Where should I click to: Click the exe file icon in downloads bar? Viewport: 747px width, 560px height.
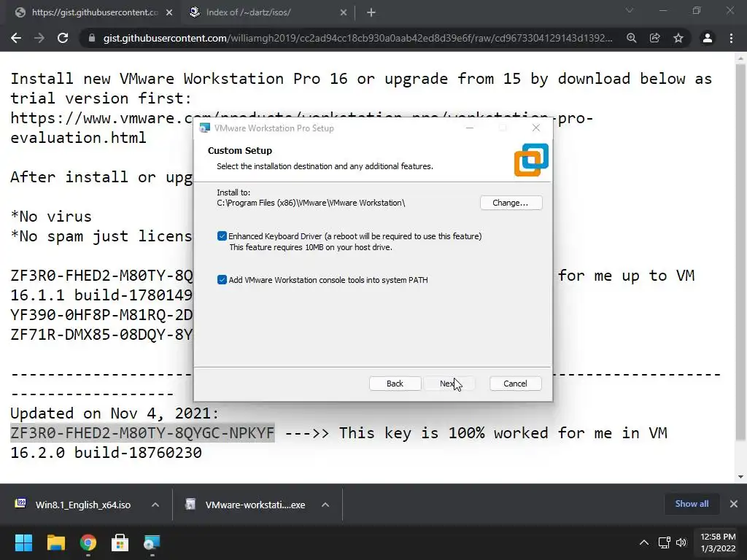[190, 504]
